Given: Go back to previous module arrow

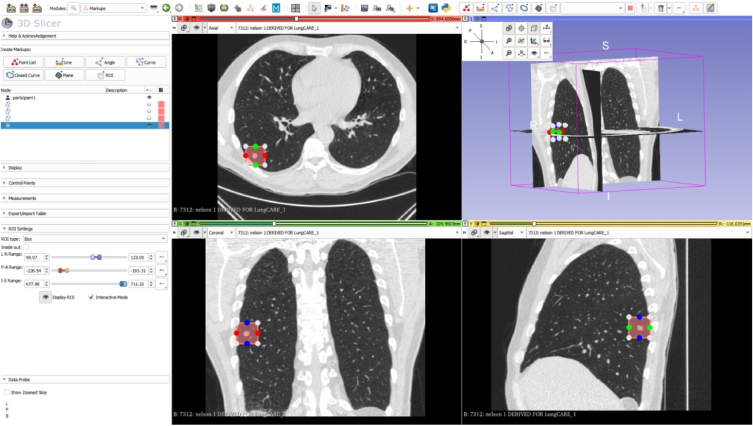Looking at the screenshot, I should click(x=166, y=7).
